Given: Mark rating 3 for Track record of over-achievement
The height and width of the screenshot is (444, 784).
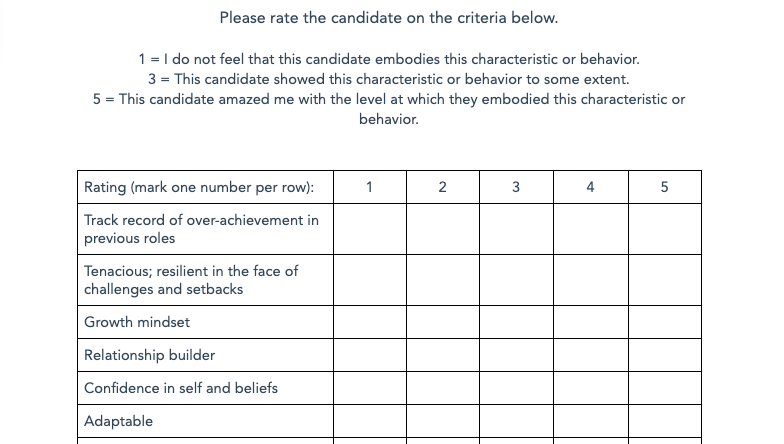Looking at the screenshot, I should click(x=516, y=229).
